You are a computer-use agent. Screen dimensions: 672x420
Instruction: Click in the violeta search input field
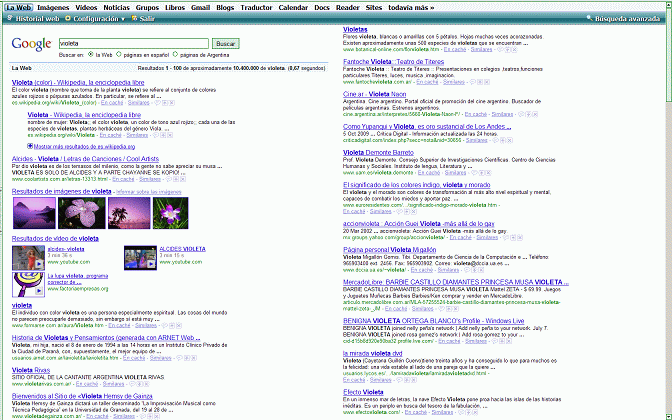pyautogui.click(x=134, y=43)
